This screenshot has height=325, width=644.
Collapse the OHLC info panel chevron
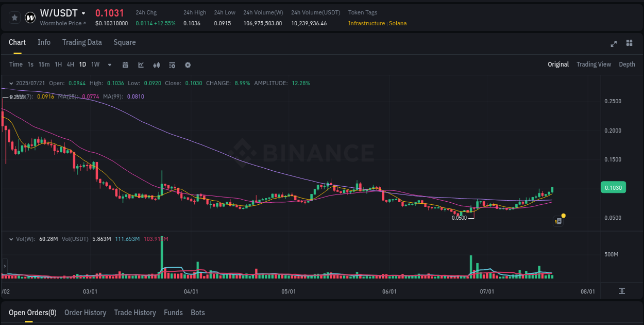(x=10, y=83)
